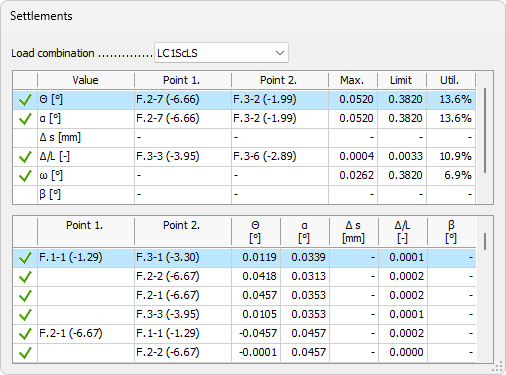Click the Max. column header
The height and width of the screenshot is (375, 506).
[x=353, y=80]
